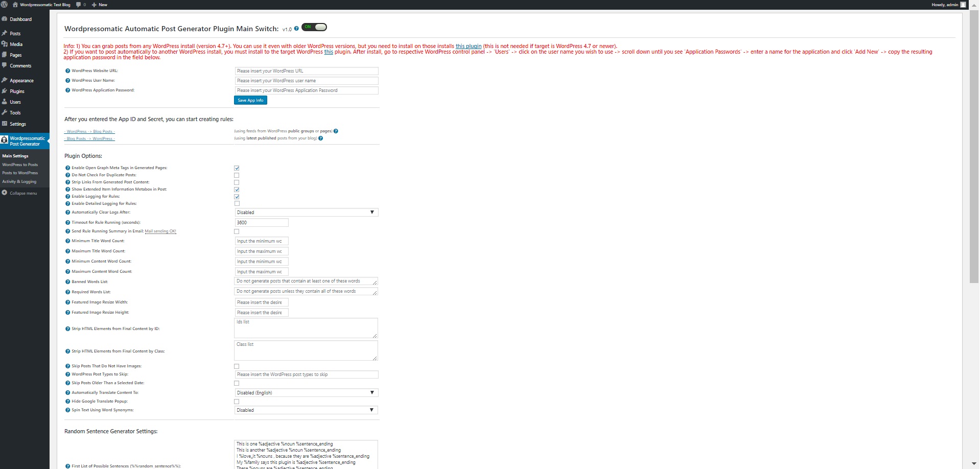Open Automatically Translate Content To dropdown
980x469 pixels.
306,393
